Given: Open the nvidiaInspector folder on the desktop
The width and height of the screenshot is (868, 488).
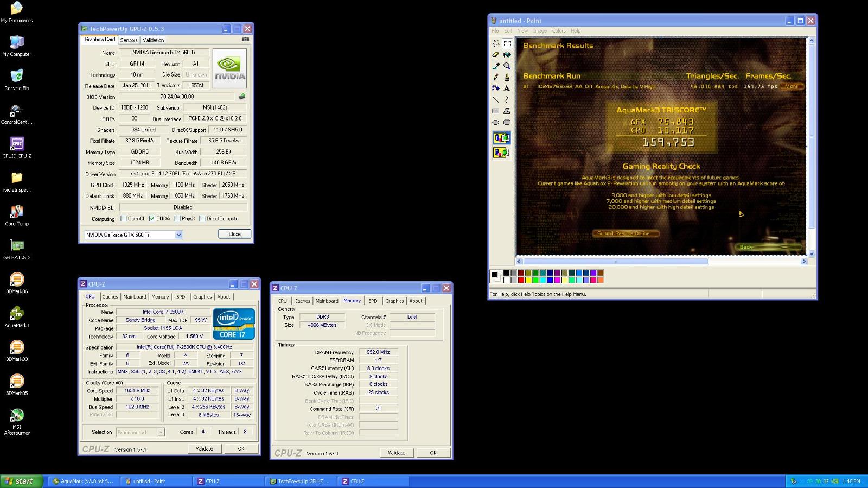Looking at the screenshot, I should tap(17, 181).
